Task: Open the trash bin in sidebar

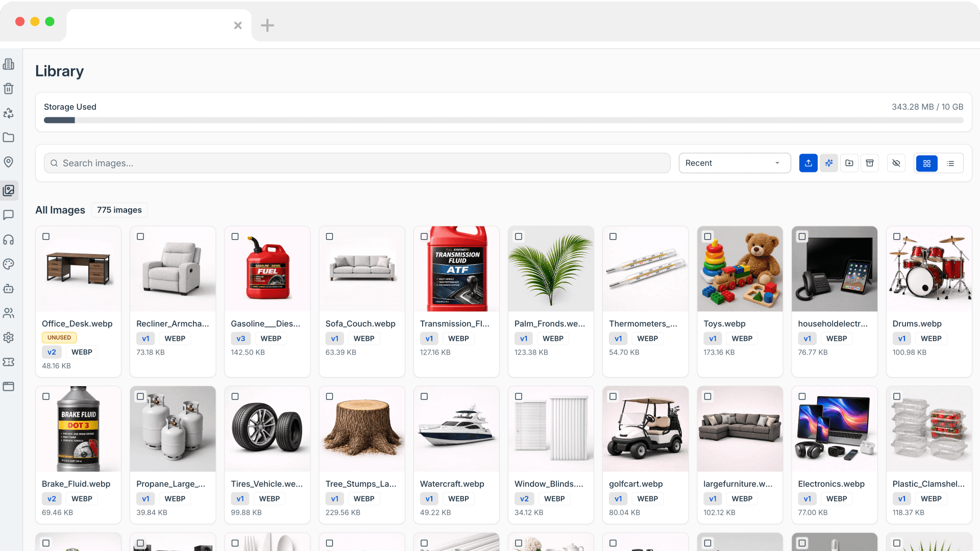Action: (x=9, y=89)
